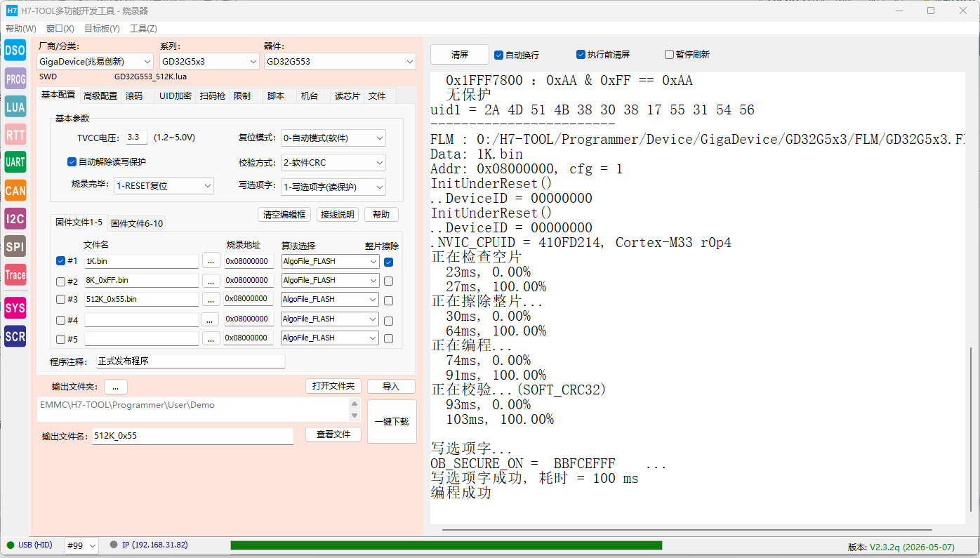
Task: Toggle 整片擦除 checkbox for row #2
Action: click(388, 281)
